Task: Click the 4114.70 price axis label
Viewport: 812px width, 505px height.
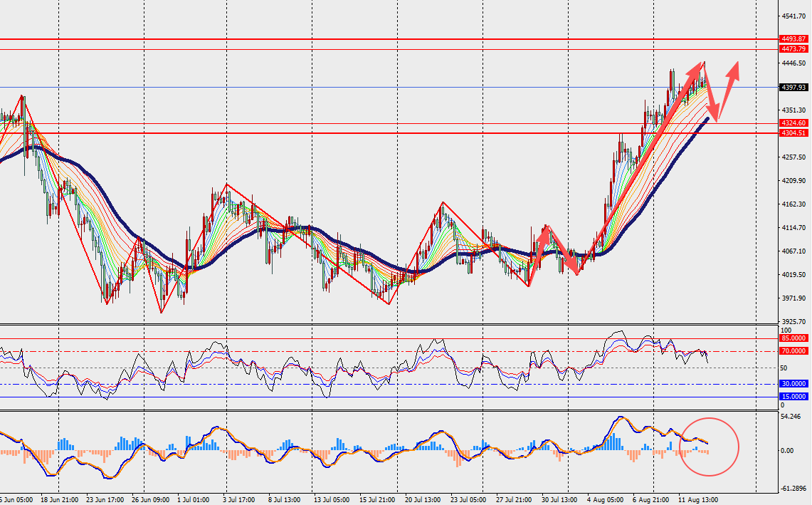Action: tap(794, 228)
